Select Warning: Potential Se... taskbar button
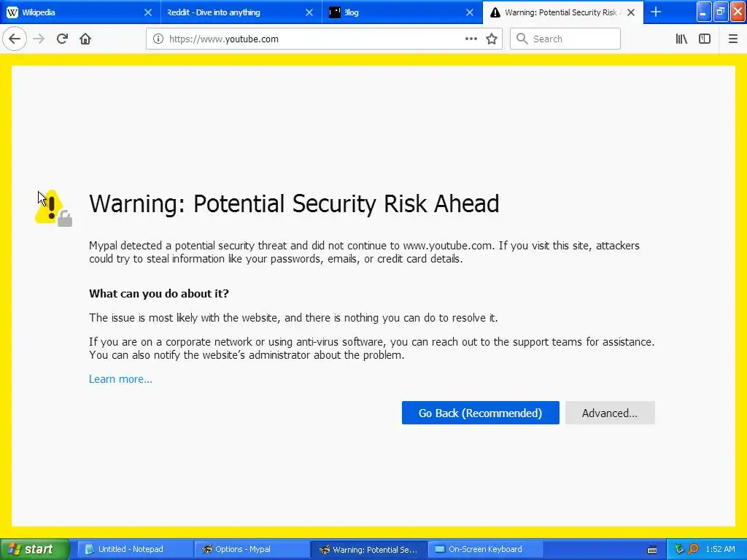 pyautogui.click(x=368, y=549)
